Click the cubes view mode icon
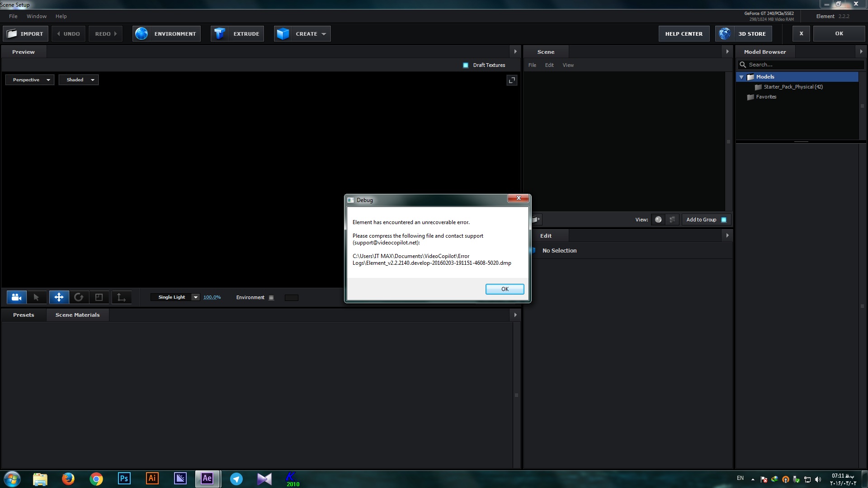Screen dimensions: 868x488 point(672,220)
